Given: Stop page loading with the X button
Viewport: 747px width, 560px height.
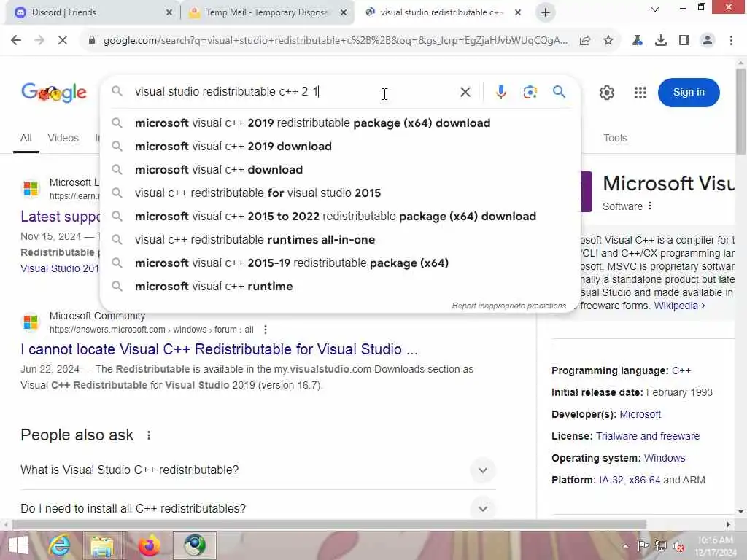Looking at the screenshot, I should point(63,41).
